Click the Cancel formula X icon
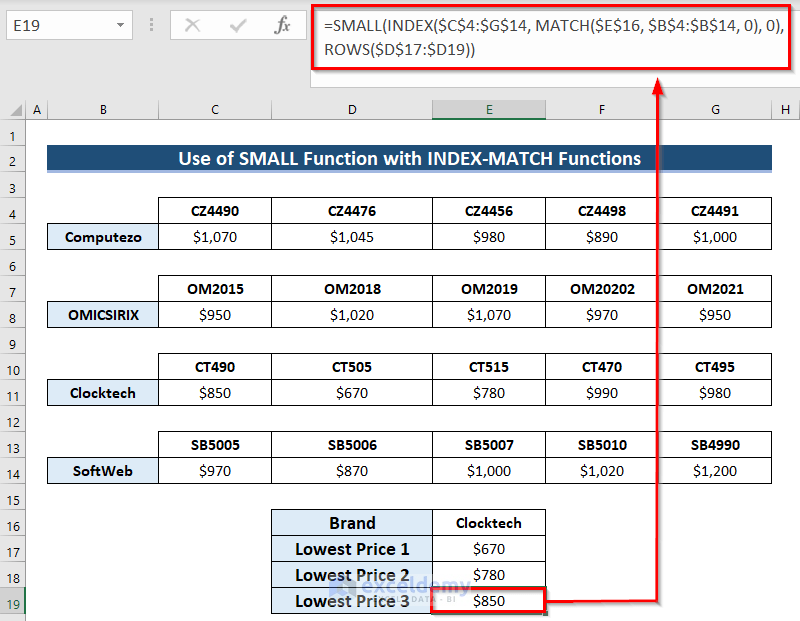The image size is (800, 621). click(193, 26)
